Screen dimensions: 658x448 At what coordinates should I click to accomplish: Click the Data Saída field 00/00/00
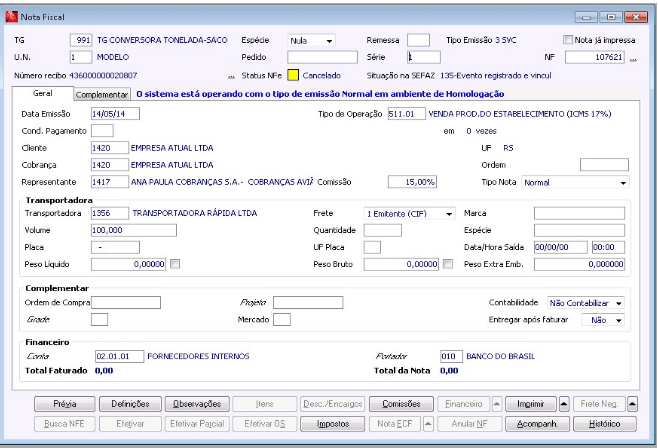coord(561,247)
